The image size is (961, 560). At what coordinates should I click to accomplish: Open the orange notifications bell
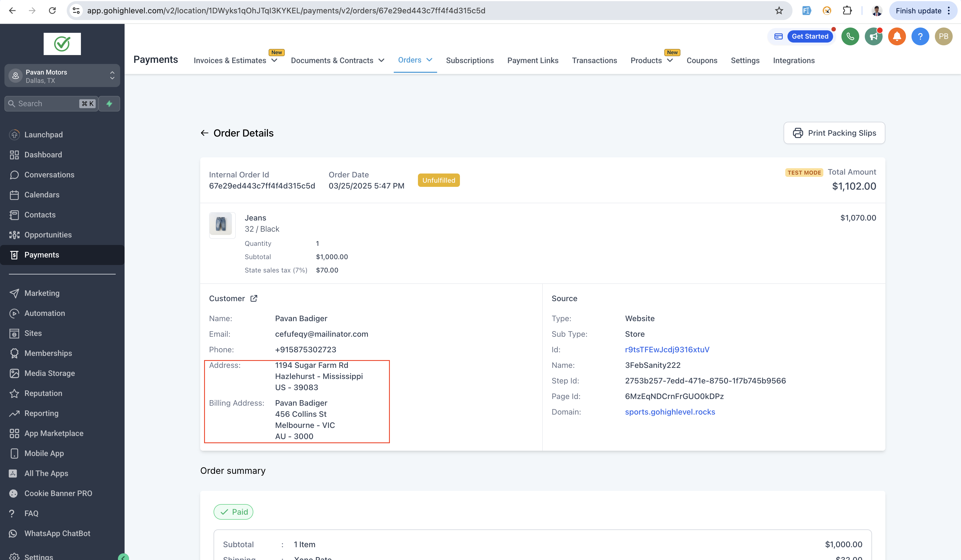click(897, 36)
